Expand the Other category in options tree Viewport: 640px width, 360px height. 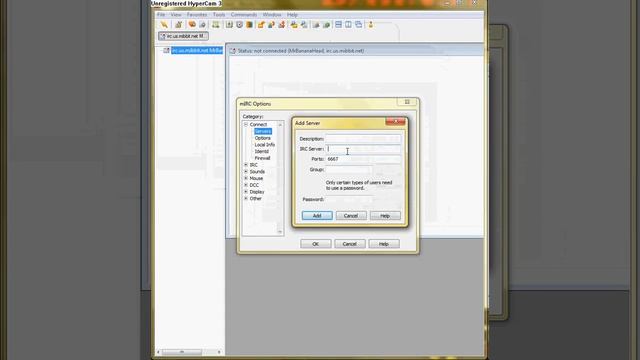pos(246,198)
